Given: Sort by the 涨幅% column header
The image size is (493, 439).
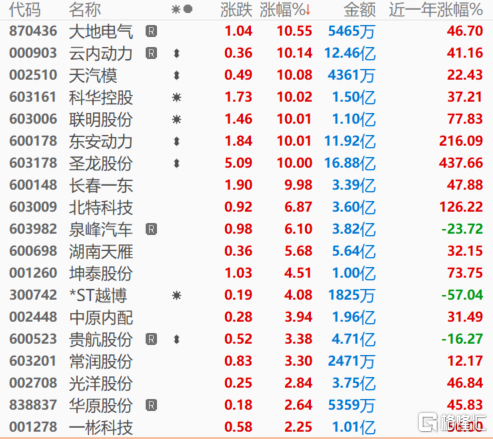Looking at the screenshot, I should (285, 10).
